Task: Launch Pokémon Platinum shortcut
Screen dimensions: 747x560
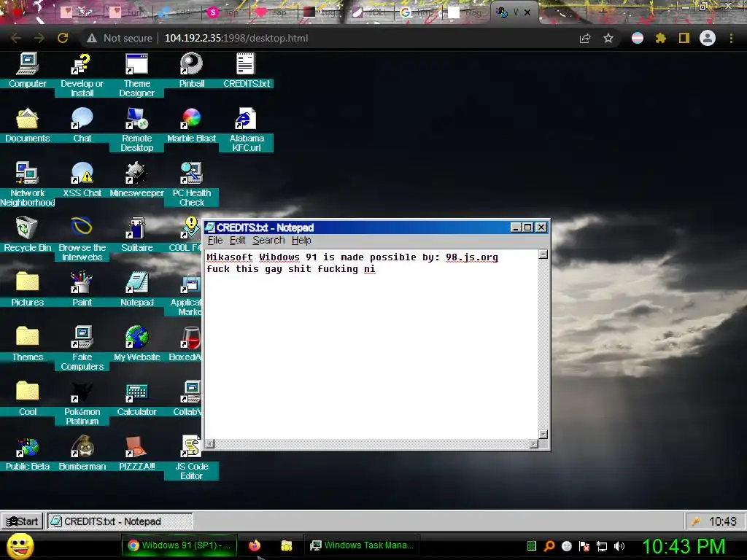Action: [82, 403]
